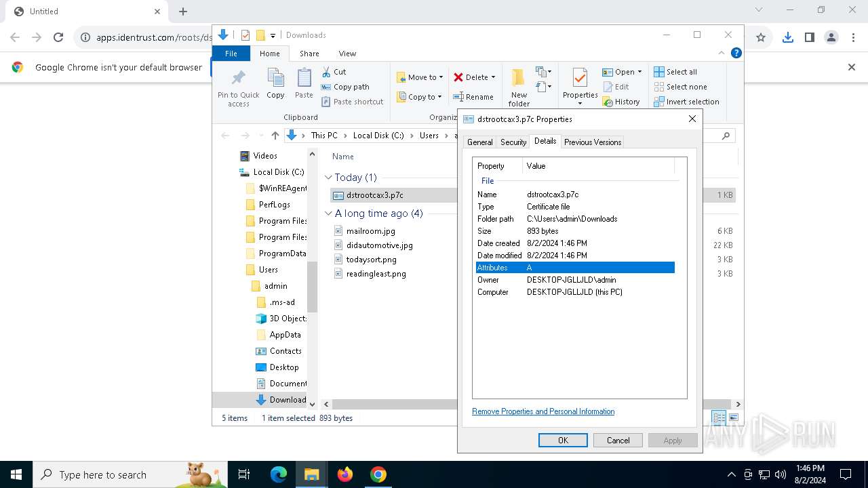Open the Security tab in Properties
The height and width of the screenshot is (488, 868).
(x=513, y=142)
